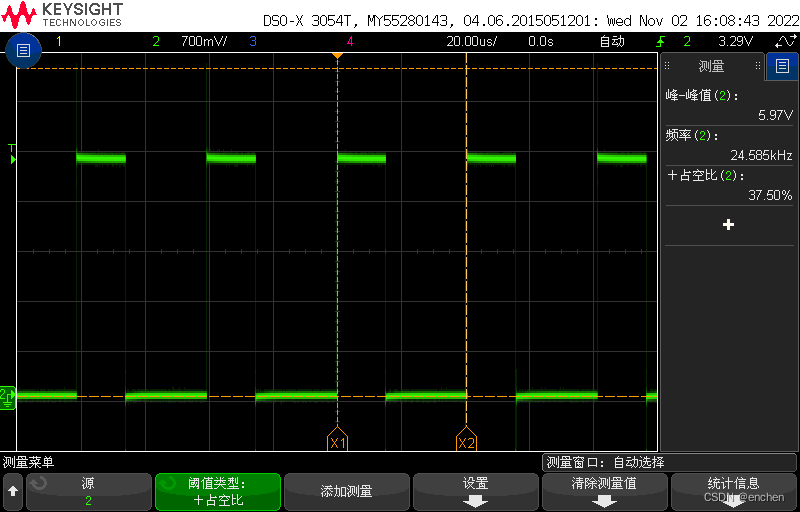Select channel 2 green label
This screenshot has width=800, height=512.
pos(156,41)
